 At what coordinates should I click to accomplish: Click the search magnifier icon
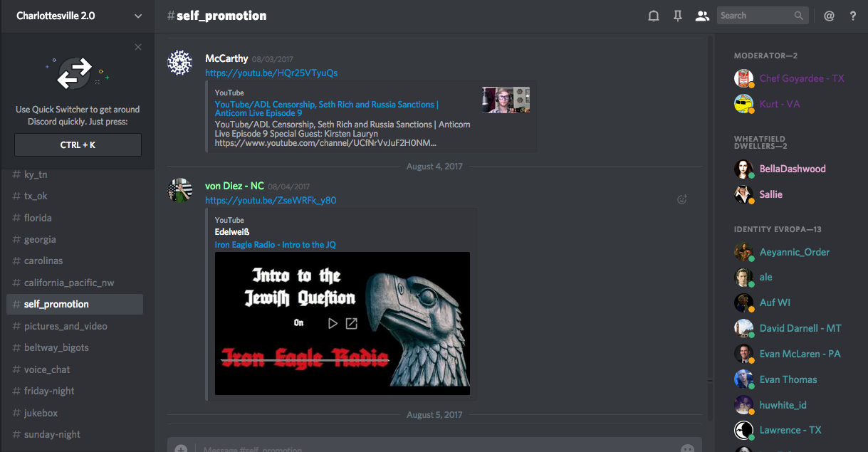pos(799,16)
